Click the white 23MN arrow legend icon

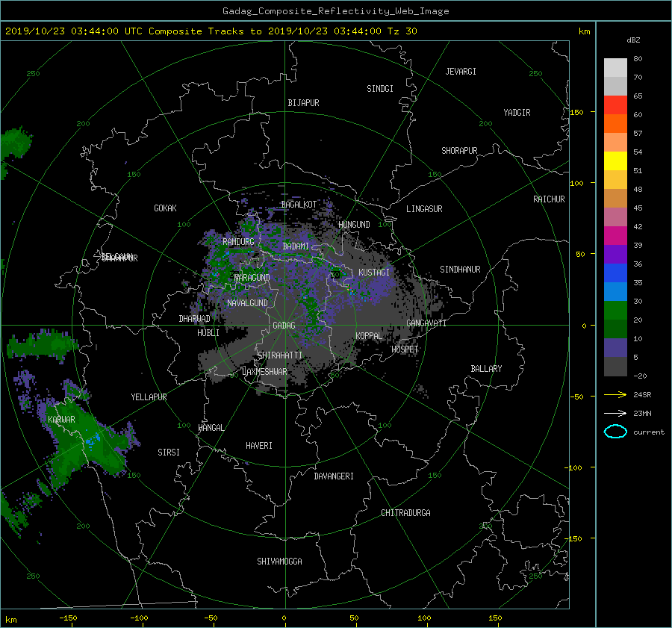tap(615, 413)
